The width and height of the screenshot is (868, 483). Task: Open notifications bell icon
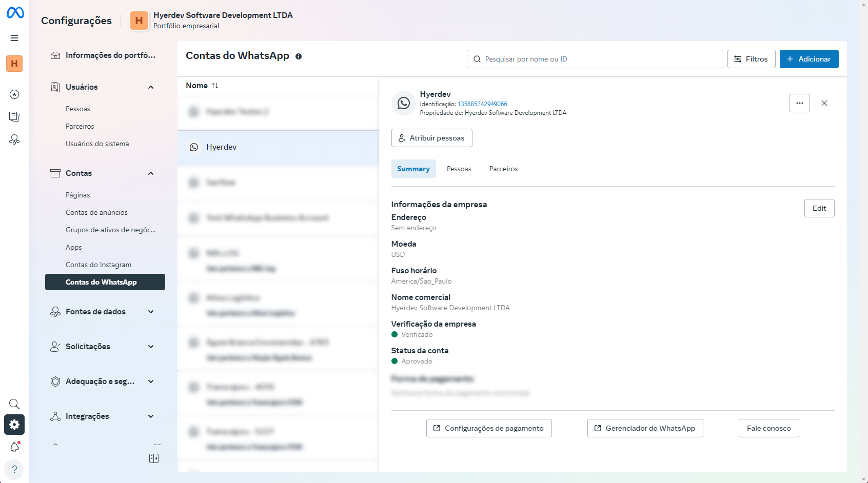coord(14,447)
